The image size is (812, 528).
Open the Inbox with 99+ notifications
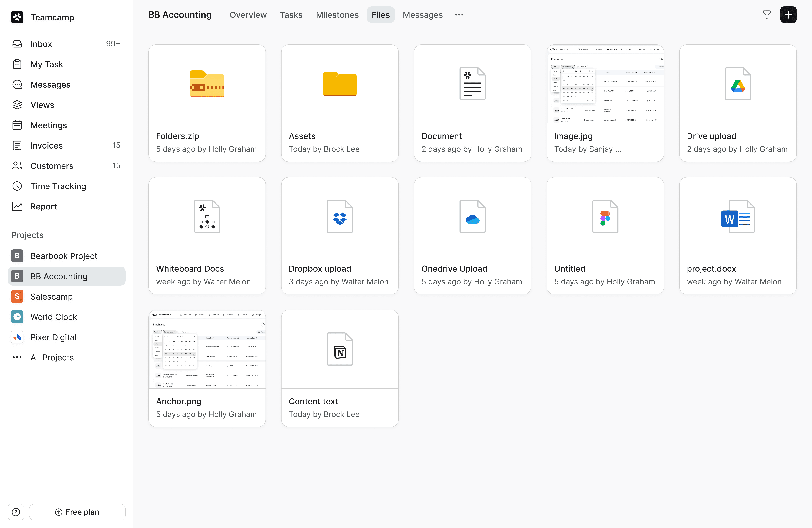tap(41, 44)
